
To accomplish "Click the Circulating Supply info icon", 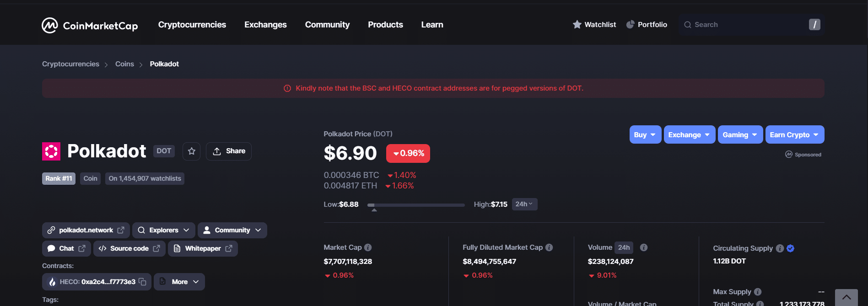I will point(780,248).
